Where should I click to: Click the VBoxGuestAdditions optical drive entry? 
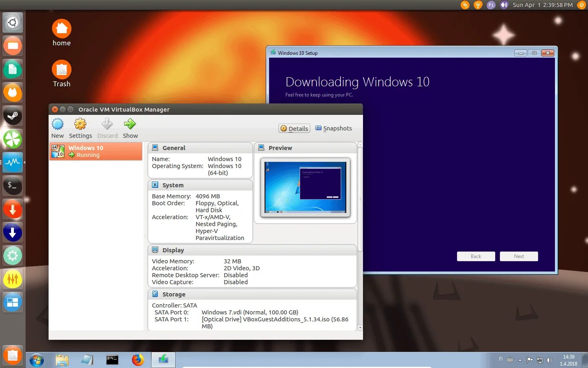275,323
